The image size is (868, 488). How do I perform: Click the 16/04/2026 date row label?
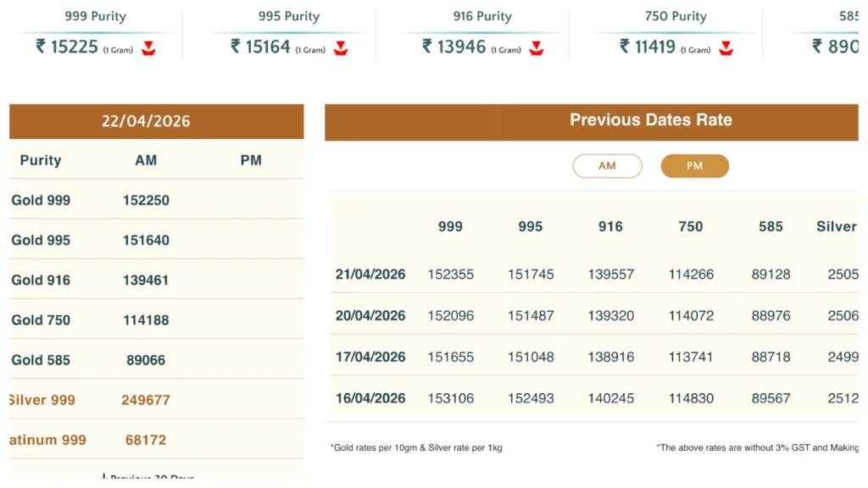(370, 398)
